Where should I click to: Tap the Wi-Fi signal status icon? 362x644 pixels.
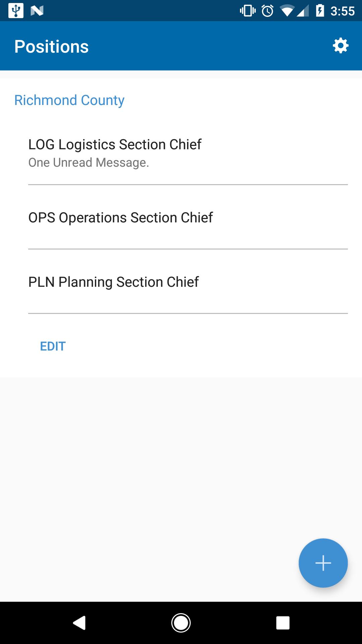tap(287, 11)
